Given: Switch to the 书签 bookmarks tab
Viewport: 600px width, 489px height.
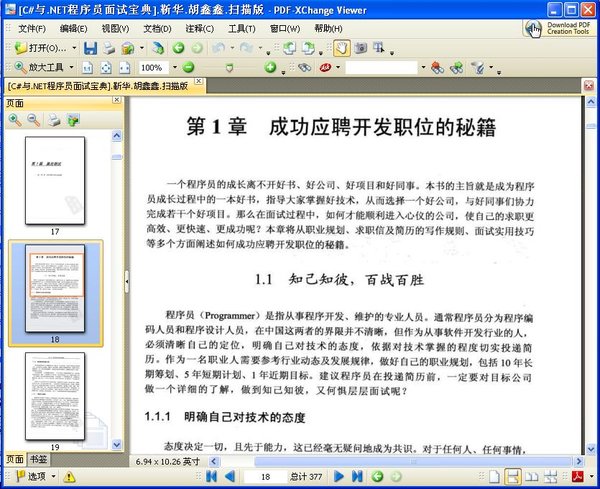Looking at the screenshot, I should (x=37, y=459).
